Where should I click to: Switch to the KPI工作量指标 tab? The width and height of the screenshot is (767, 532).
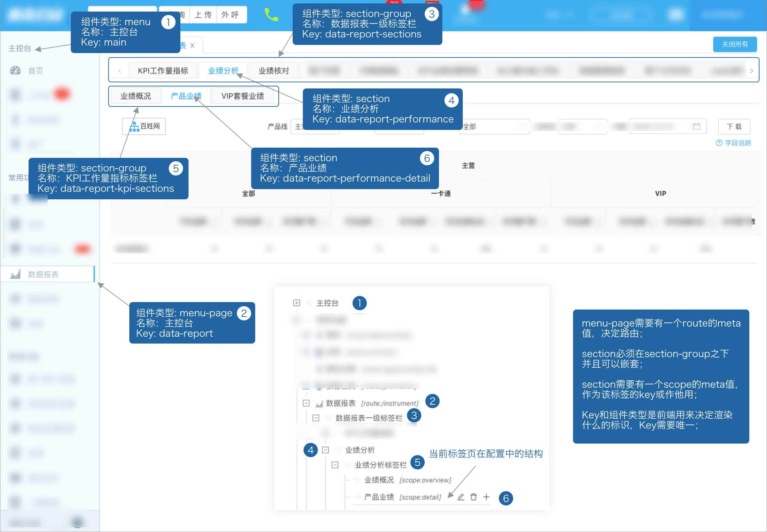[163, 71]
